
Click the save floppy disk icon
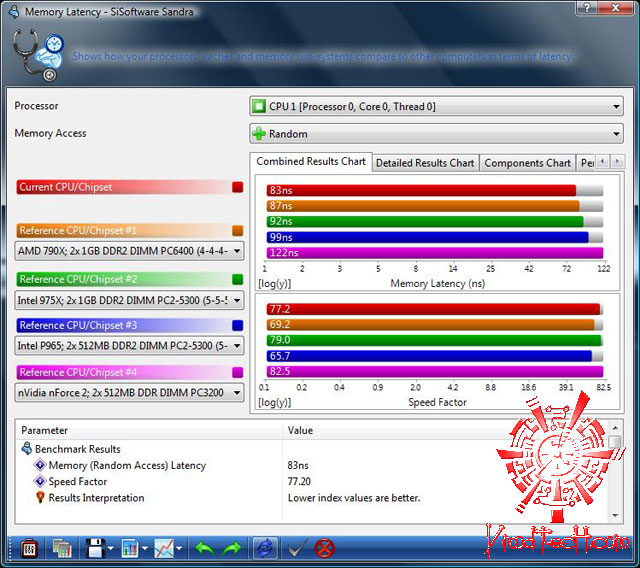(x=95, y=549)
